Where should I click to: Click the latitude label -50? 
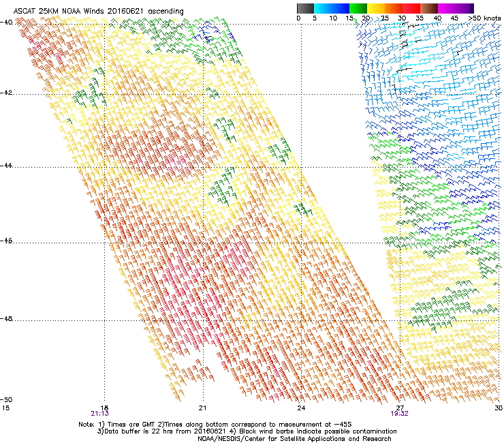click(7, 399)
